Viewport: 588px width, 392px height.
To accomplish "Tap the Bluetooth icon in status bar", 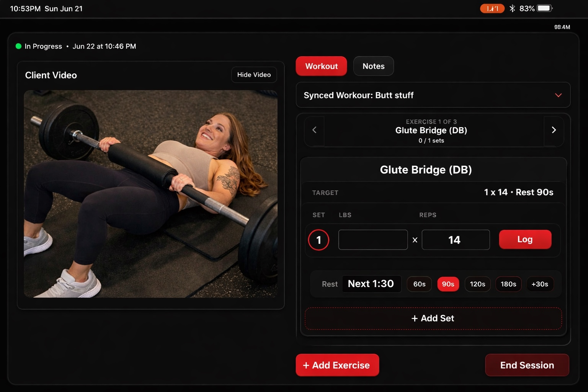I will tap(512, 8).
